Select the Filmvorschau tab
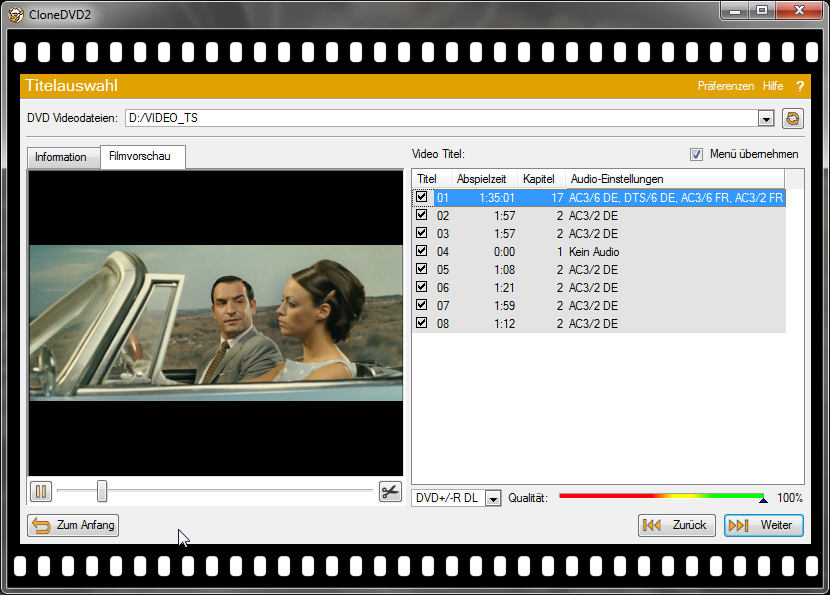The image size is (830, 595). click(x=143, y=156)
